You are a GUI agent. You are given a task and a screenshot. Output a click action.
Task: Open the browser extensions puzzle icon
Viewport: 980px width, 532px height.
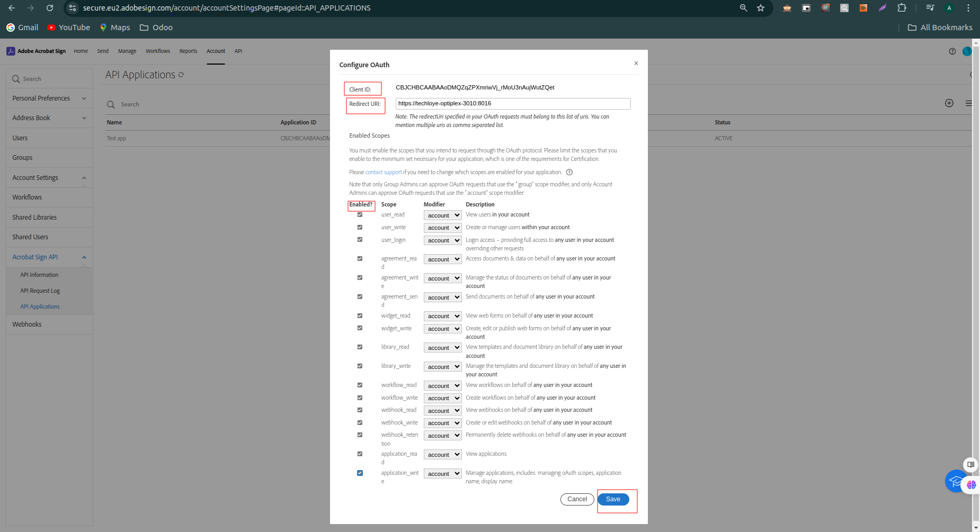pos(902,8)
